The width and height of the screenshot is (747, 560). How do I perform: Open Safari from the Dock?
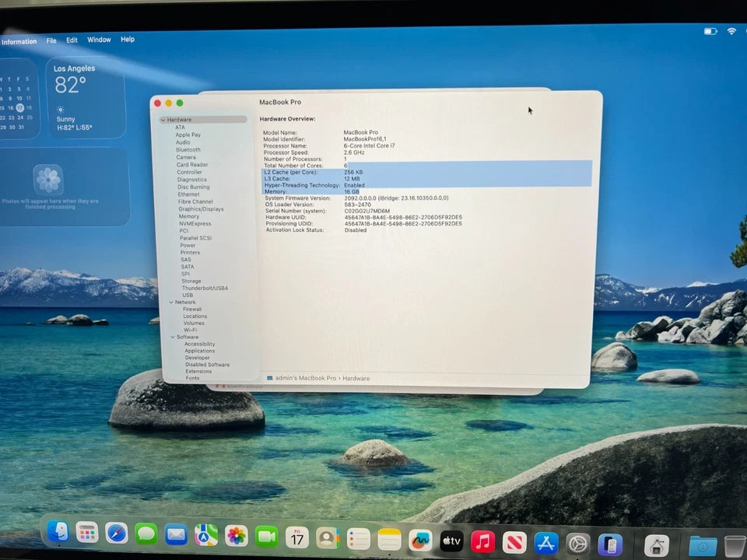point(117,537)
